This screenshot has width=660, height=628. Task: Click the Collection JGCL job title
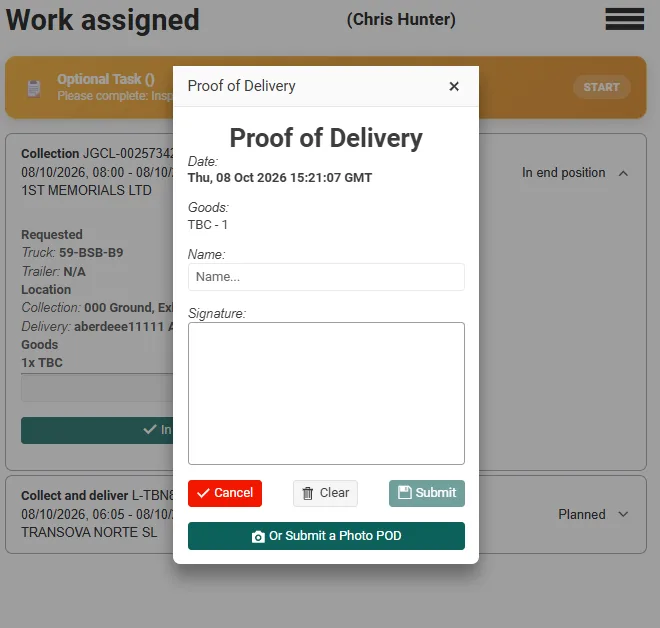coord(97,154)
